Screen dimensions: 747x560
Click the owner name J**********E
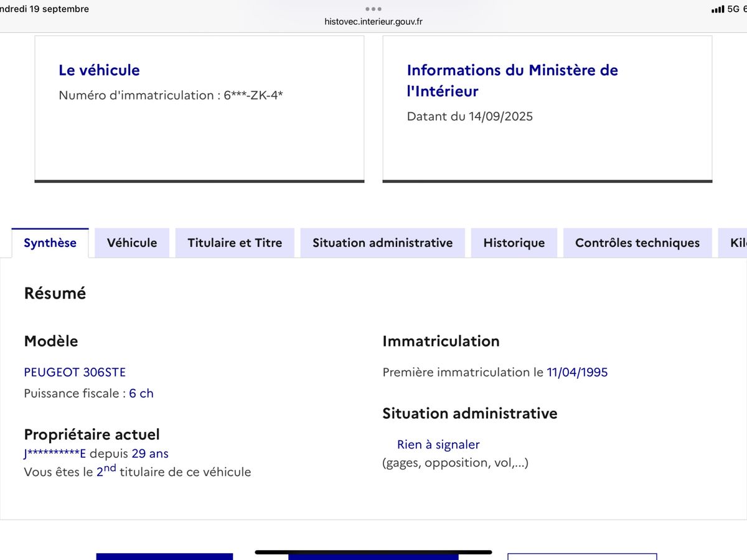pyautogui.click(x=55, y=454)
